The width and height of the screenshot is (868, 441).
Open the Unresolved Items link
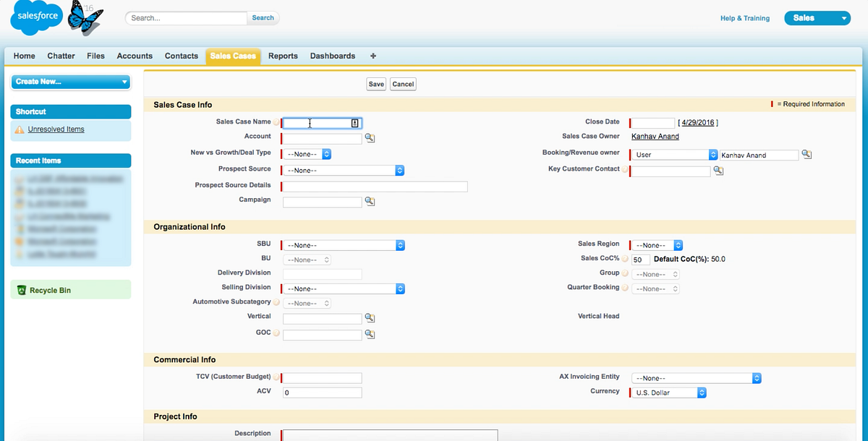coord(56,129)
